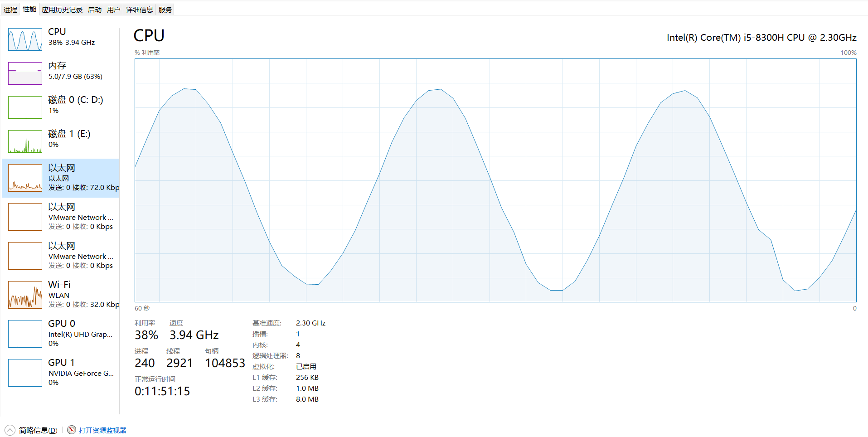Click the selected 以太网 graph thumbnail

click(25, 178)
